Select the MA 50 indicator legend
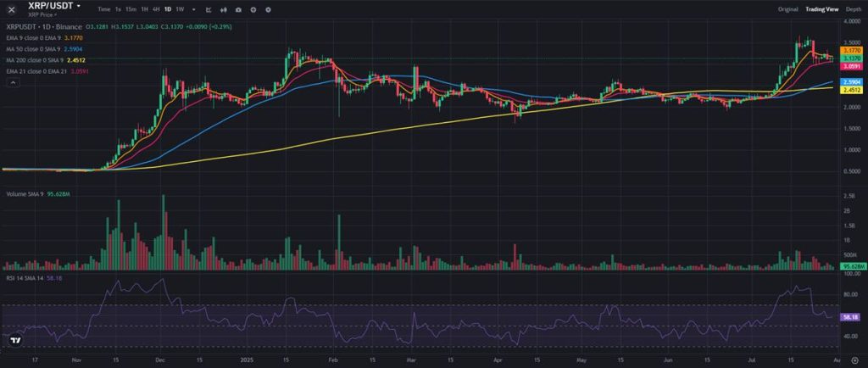 (x=44, y=48)
